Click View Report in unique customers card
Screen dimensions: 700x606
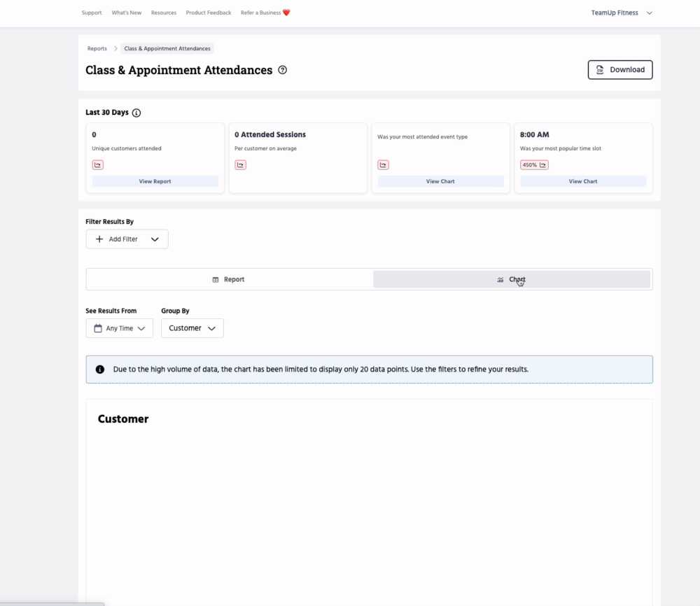point(155,181)
